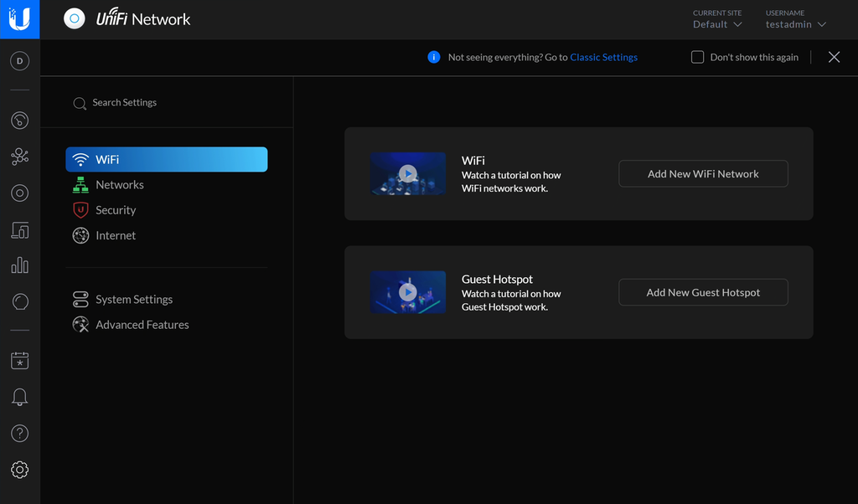The height and width of the screenshot is (504, 858).
Task: Open the Events calendar star icon in sidebar
Action: [x=20, y=360]
